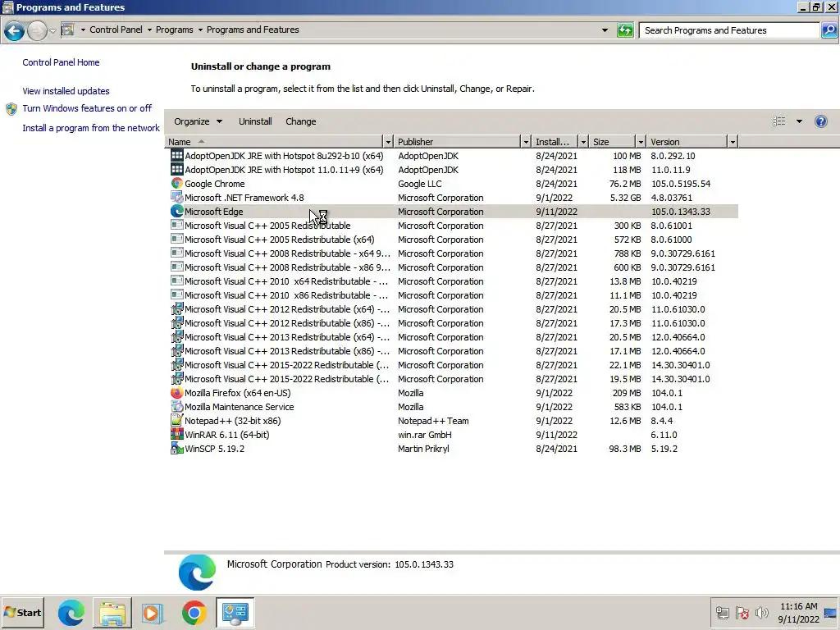Click the WinRAR list icon

(176, 434)
